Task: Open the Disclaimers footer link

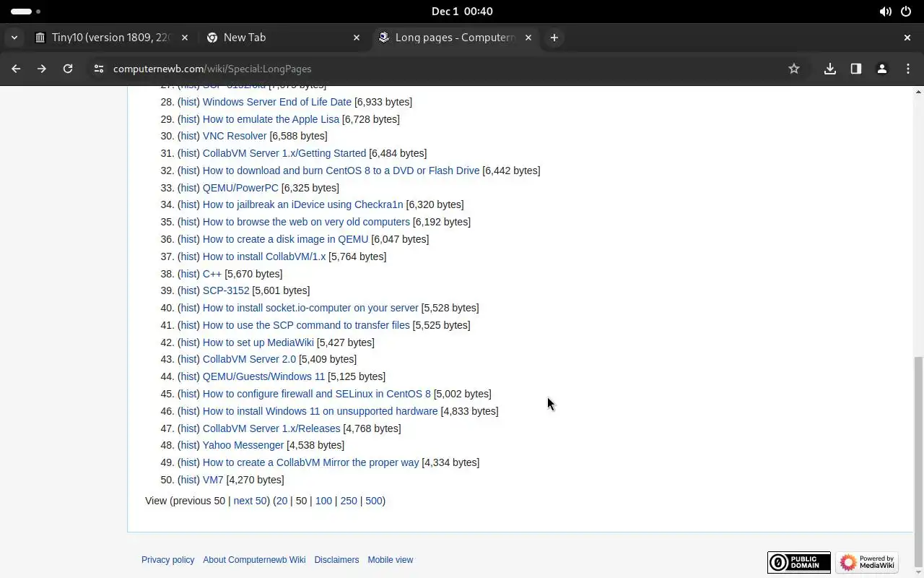Action: click(336, 560)
